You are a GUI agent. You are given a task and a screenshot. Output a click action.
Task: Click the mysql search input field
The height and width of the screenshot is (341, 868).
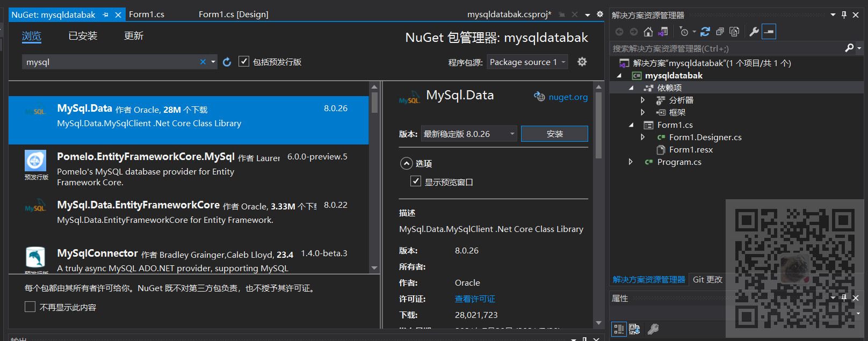pyautogui.click(x=110, y=62)
